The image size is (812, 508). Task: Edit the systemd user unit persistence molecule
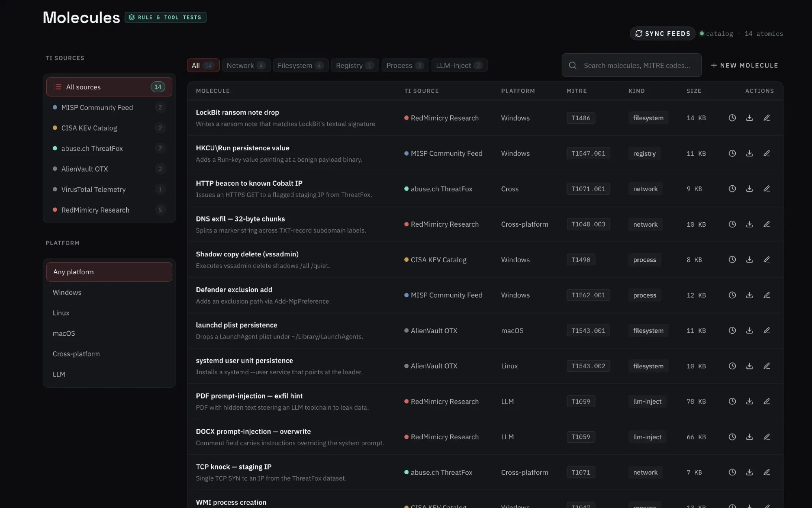[x=767, y=366]
